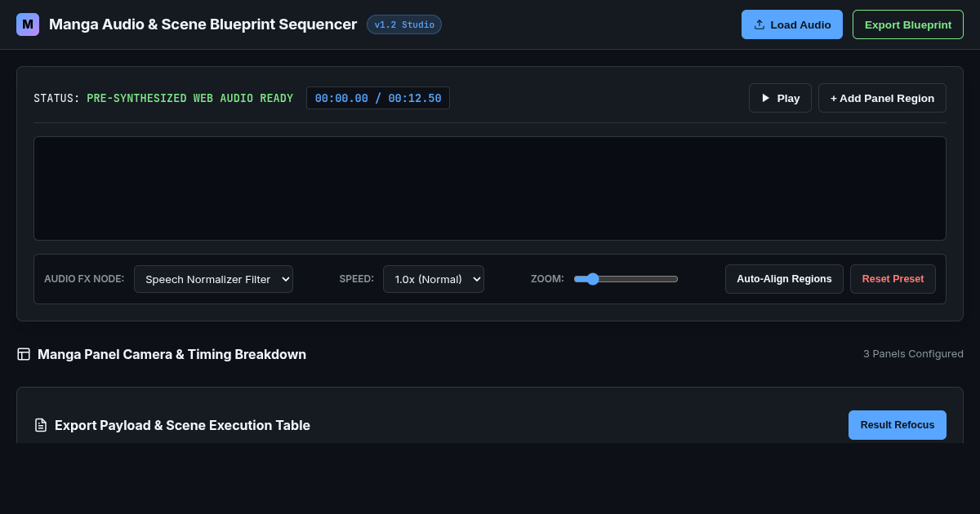980x514 pixels.
Task: Add a new panel region
Action: 882,98
